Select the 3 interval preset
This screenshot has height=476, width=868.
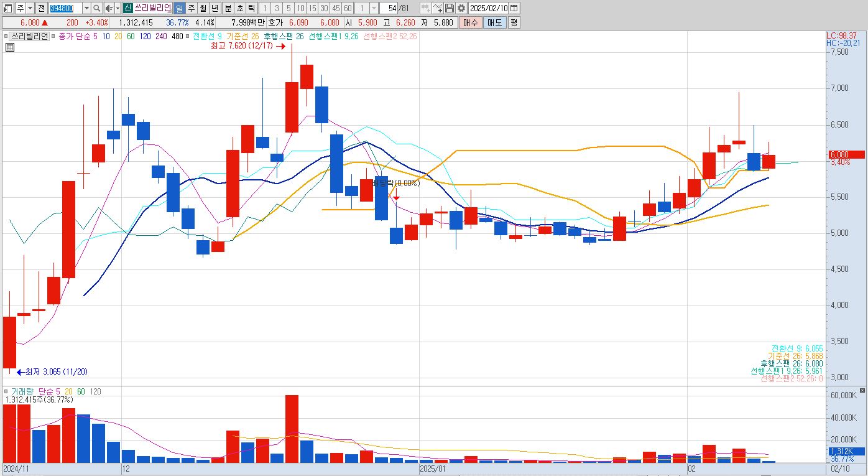tap(277, 8)
